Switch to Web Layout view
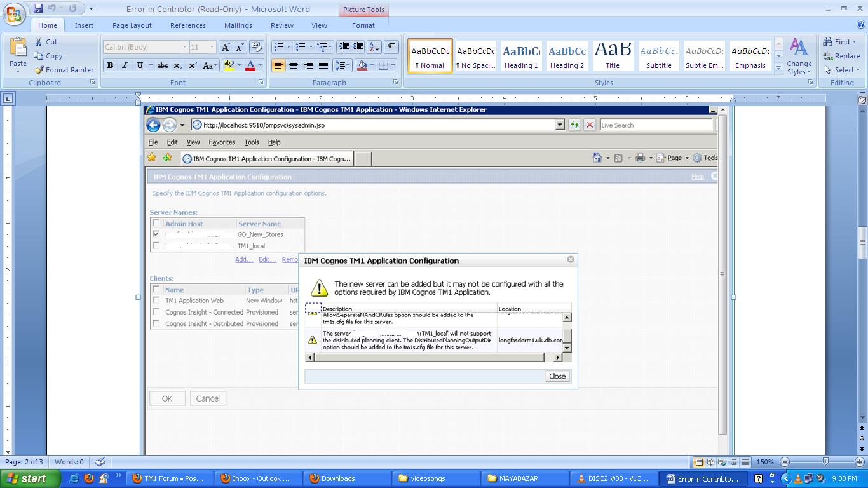The height and width of the screenshot is (488, 868). click(x=722, y=462)
